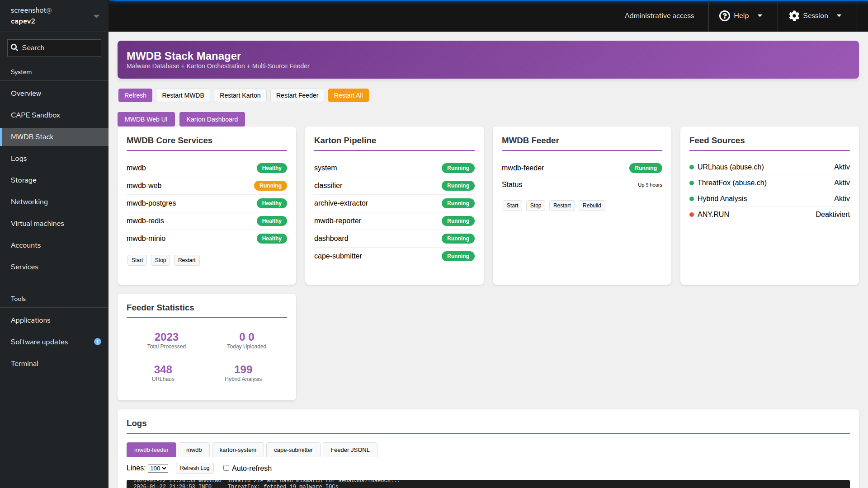The height and width of the screenshot is (488, 868).
Task: Click Administrative access in the top bar
Action: coord(659,15)
